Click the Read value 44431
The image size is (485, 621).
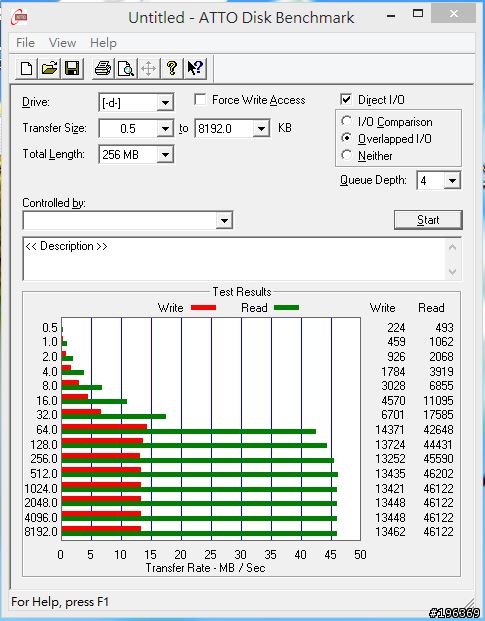tap(438, 445)
